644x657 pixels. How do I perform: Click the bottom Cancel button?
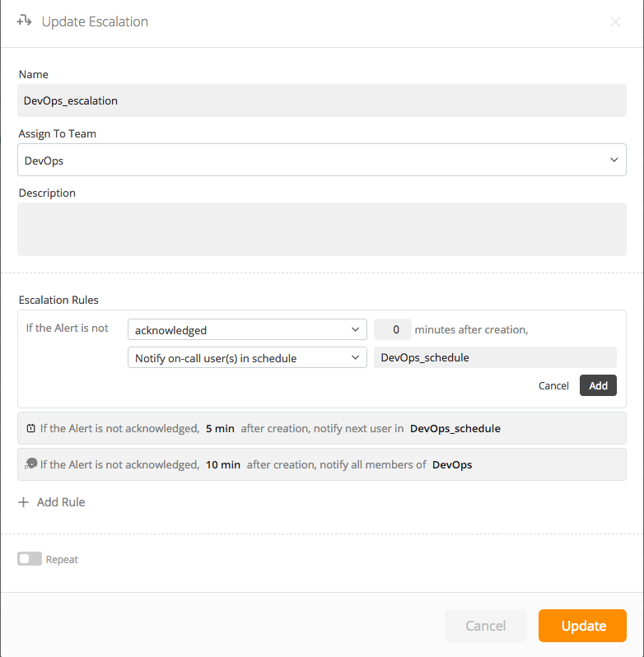tap(485, 626)
